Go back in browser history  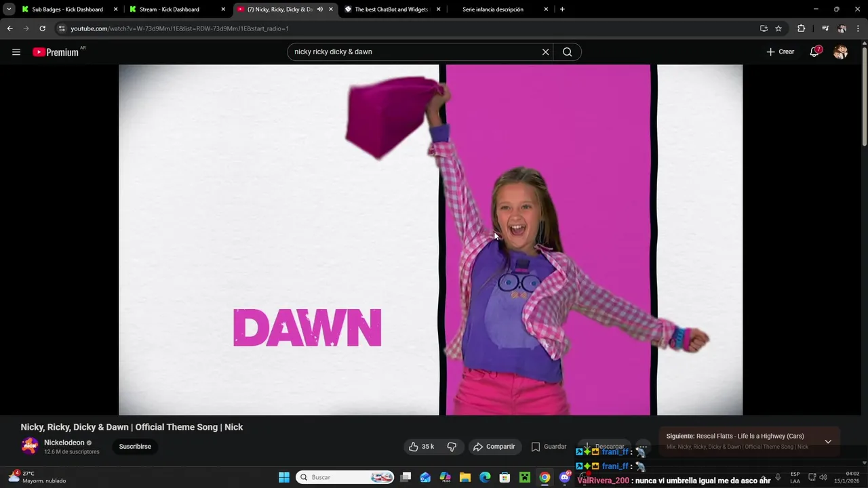click(x=9, y=28)
